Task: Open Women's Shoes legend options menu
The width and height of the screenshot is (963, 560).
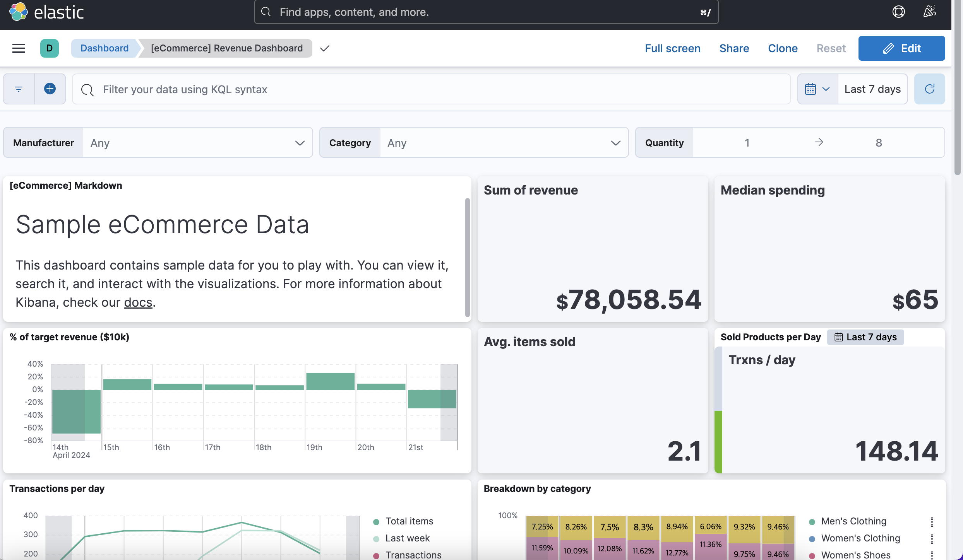Action: pyautogui.click(x=932, y=555)
